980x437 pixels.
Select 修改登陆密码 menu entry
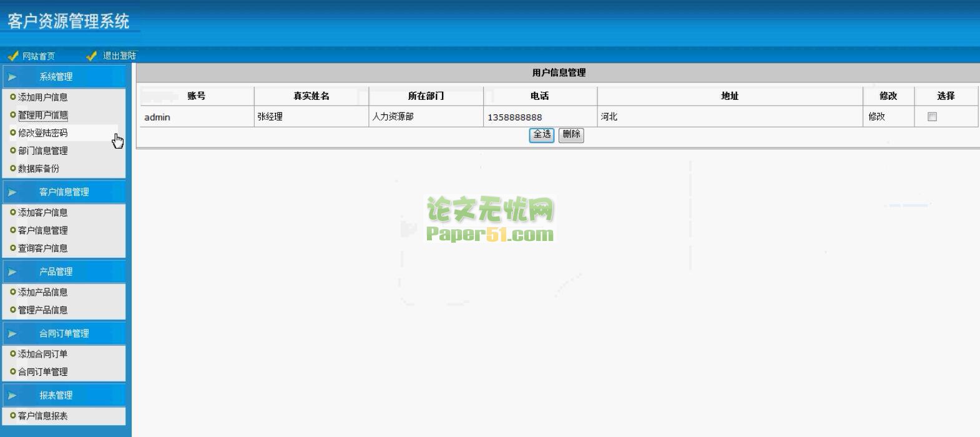[42, 133]
